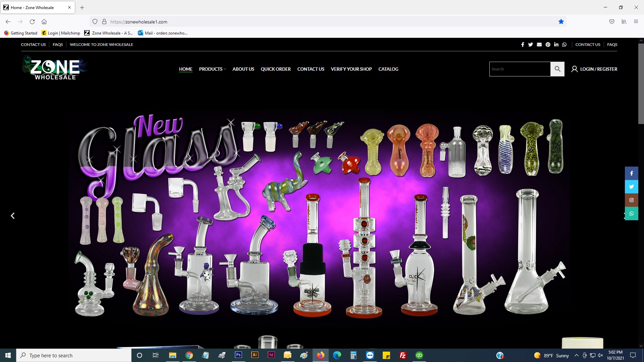Click Verify Your Shop link
Image resolution: width=644 pixels, height=362 pixels.
point(351,69)
